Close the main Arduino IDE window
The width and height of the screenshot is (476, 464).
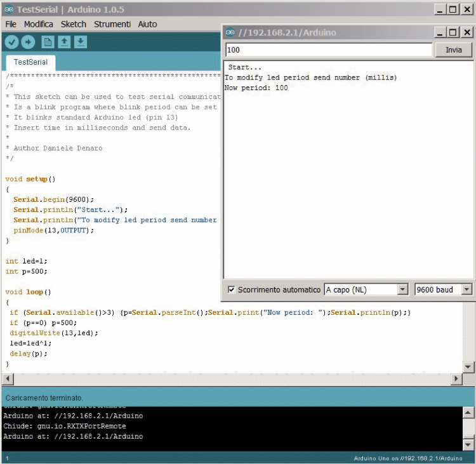coord(467,10)
